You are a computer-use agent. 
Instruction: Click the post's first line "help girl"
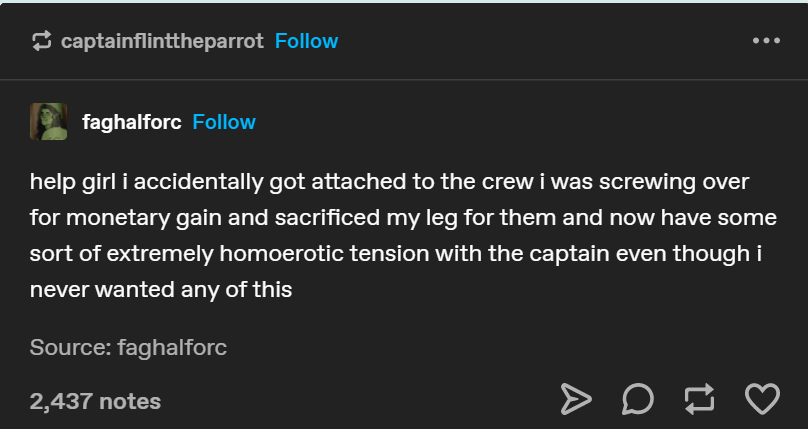point(72,183)
